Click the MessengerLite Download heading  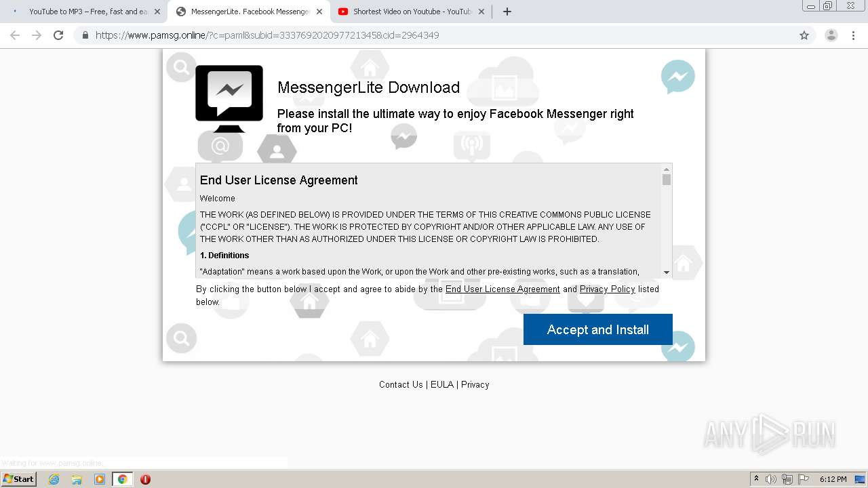click(368, 87)
